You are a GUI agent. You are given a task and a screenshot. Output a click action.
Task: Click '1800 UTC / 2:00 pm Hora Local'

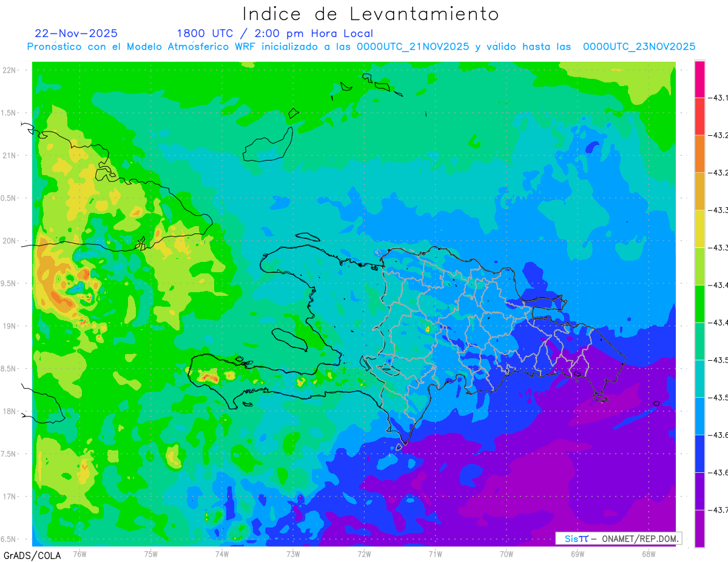275,33
